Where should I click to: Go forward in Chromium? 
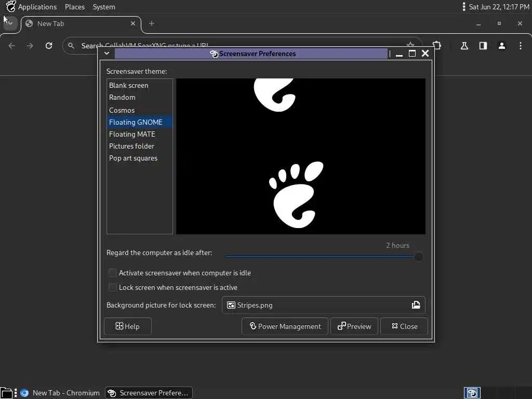pyautogui.click(x=30, y=46)
